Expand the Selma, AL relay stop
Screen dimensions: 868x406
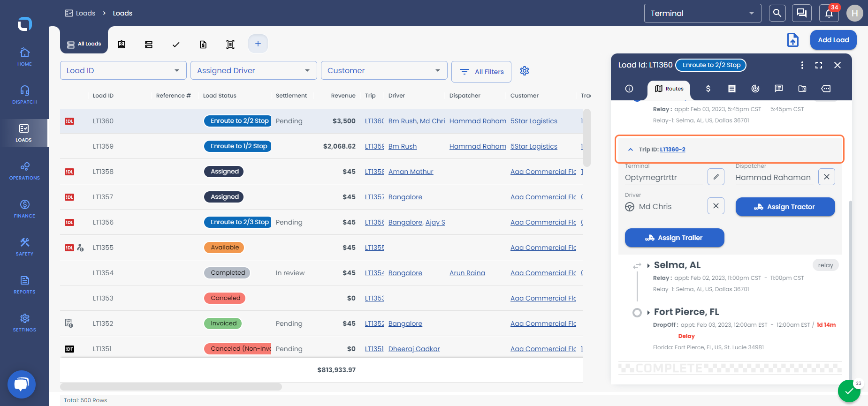click(x=648, y=265)
